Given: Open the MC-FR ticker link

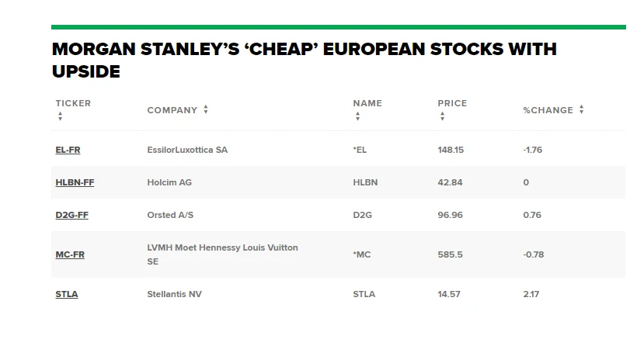Looking at the screenshot, I should (70, 254).
